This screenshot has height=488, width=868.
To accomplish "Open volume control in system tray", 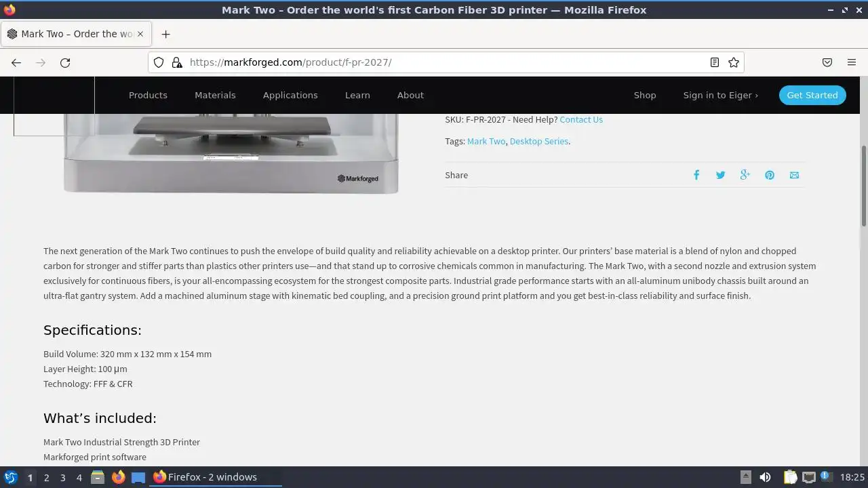I will click(x=765, y=477).
